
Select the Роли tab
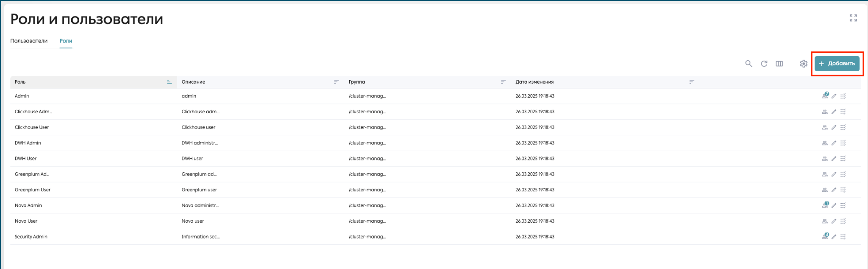66,41
